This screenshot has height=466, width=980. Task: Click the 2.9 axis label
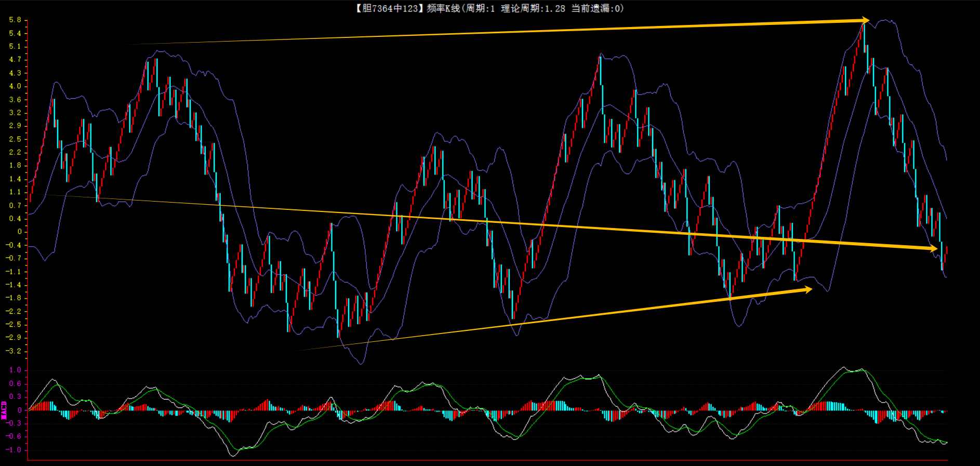point(15,126)
